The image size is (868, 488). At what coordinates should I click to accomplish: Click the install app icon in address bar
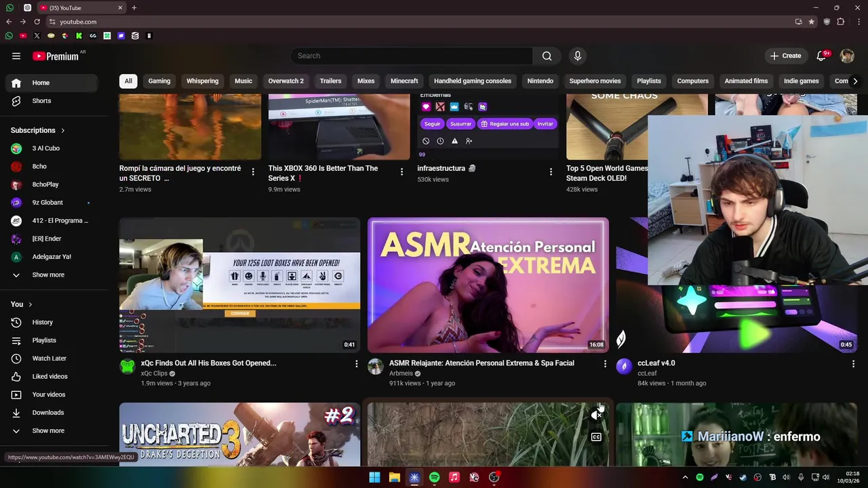tap(798, 22)
